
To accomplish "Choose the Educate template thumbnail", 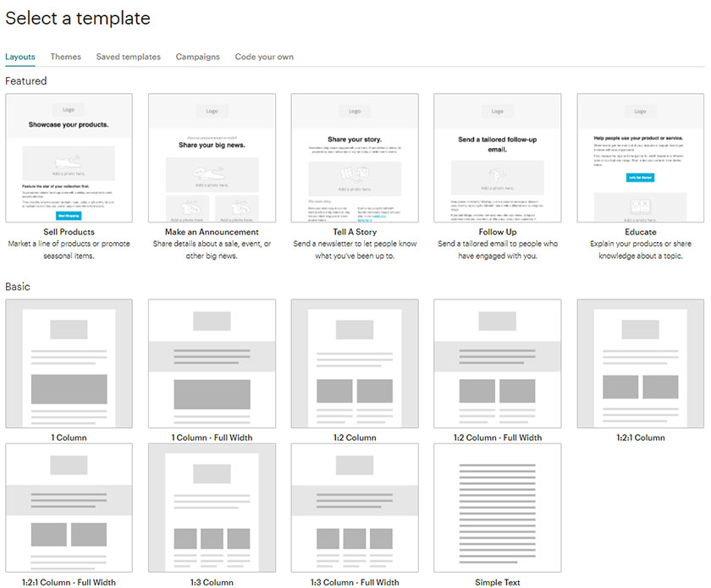I will tap(640, 157).
